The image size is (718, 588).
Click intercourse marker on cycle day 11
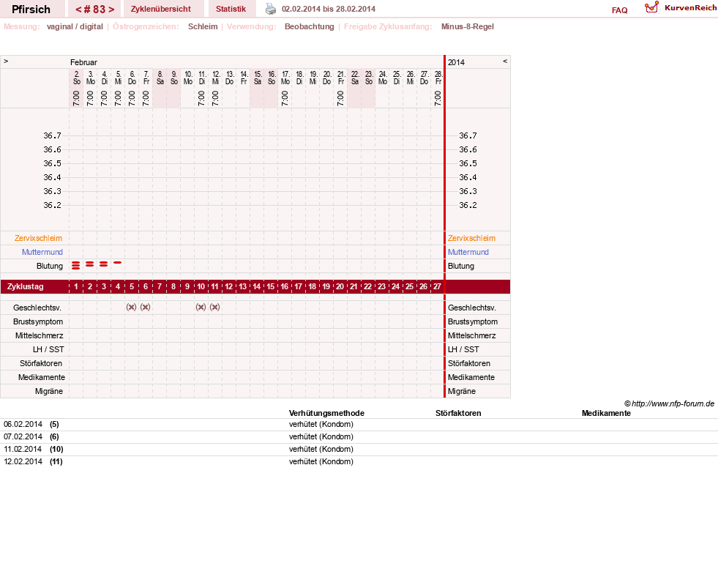coord(214,307)
